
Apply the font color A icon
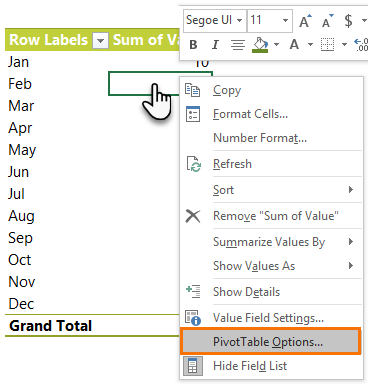pos(294,44)
